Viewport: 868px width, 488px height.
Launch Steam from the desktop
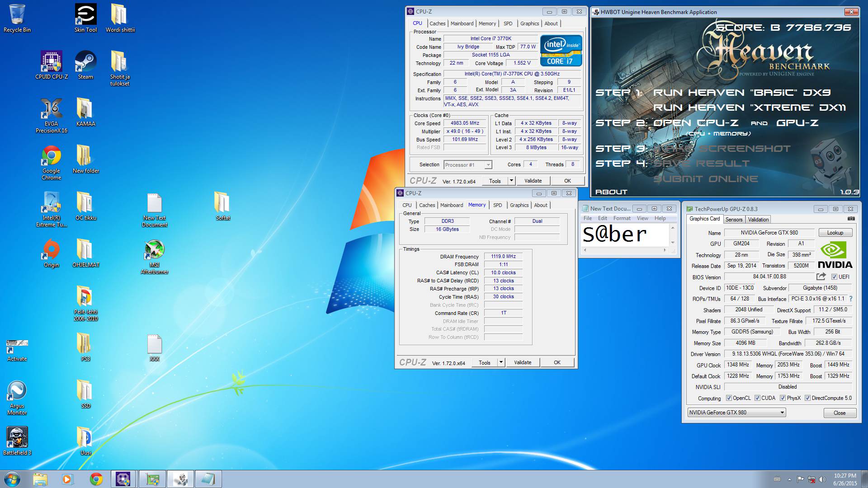85,65
